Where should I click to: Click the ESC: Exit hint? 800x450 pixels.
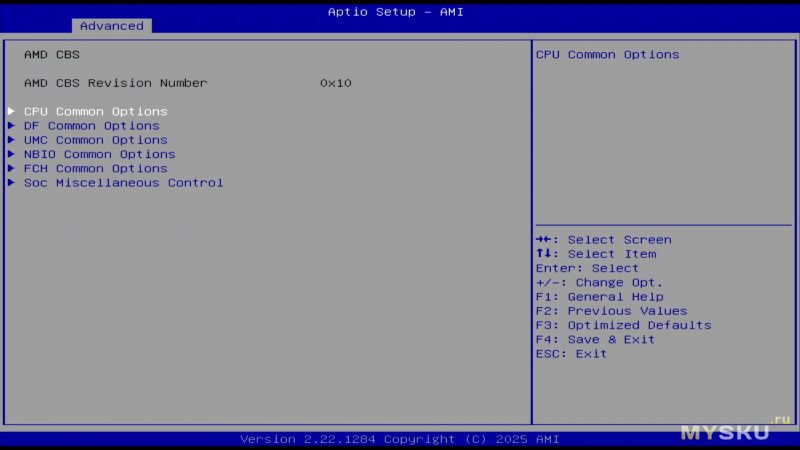tap(571, 354)
